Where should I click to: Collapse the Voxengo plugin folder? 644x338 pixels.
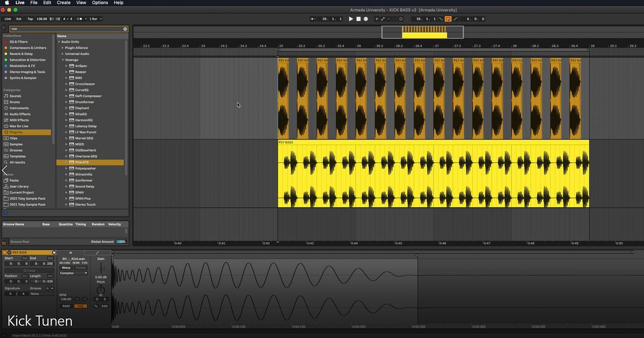coord(63,60)
